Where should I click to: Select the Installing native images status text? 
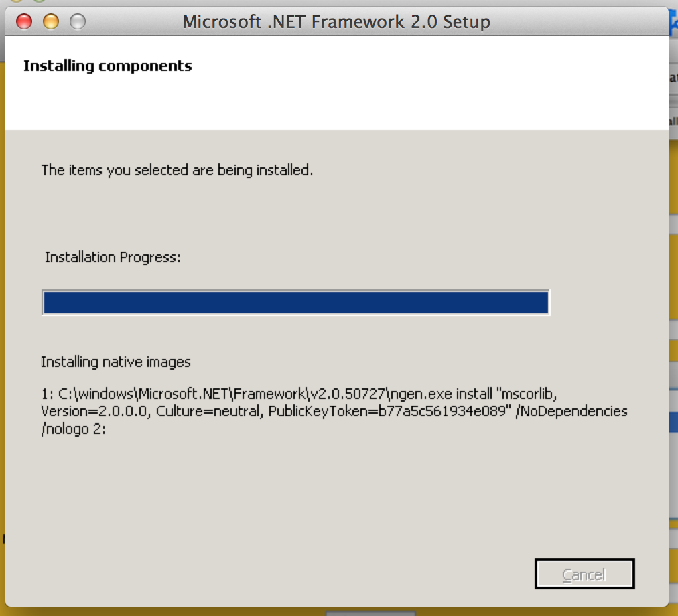coord(116,362)
